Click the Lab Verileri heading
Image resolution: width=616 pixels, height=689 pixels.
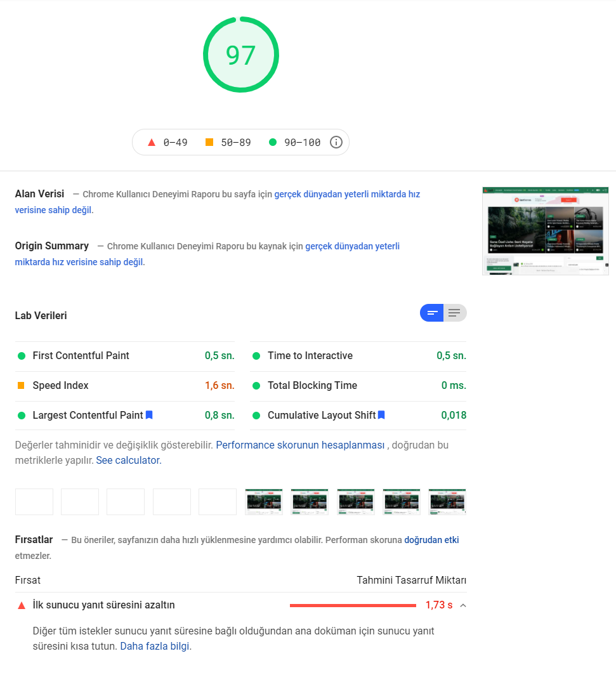coord(41,315)
